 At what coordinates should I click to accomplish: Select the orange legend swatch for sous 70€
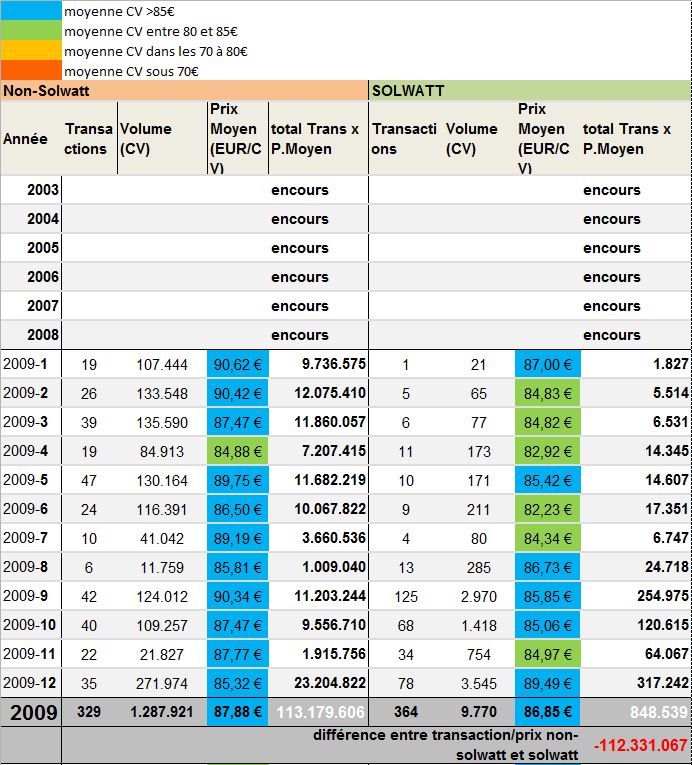(x=31, y=71)
